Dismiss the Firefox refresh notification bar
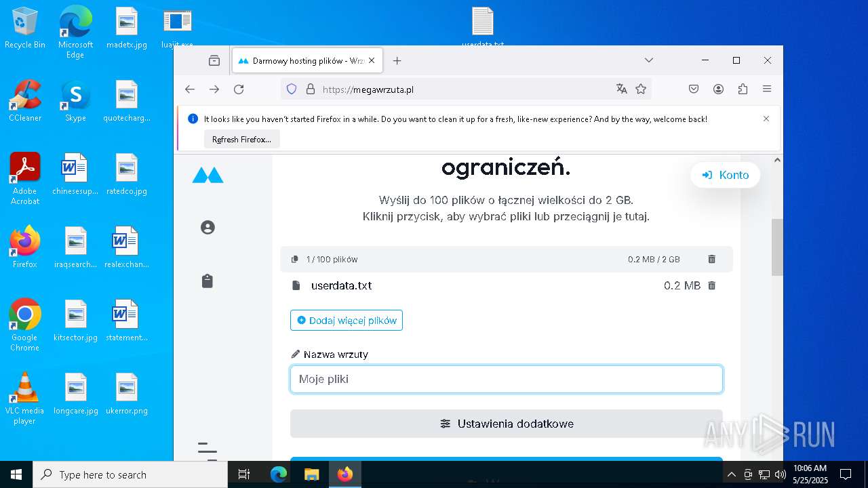868x488 pixels. (x=766, y=119)
